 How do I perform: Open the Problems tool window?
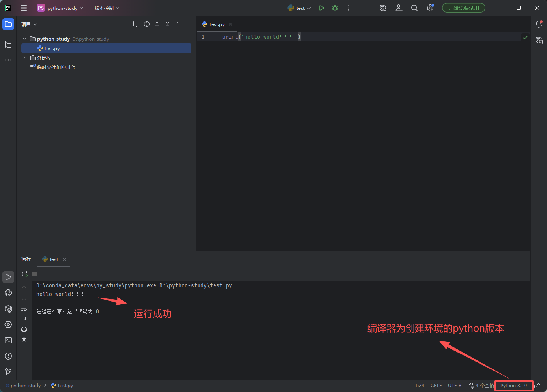pos(8,356)
